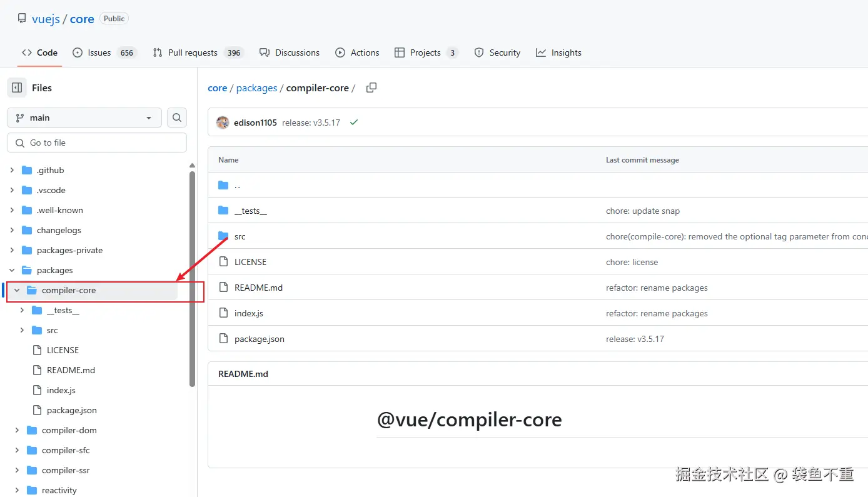The image size is (868, 497).
Task: Click core in the breadcrumb path
Action: 217,88
